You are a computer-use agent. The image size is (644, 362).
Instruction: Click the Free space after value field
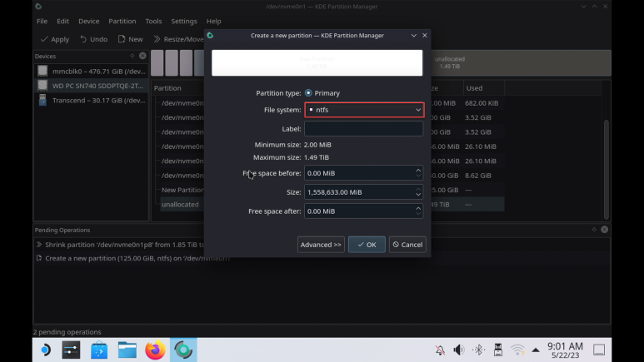point(359,211)
